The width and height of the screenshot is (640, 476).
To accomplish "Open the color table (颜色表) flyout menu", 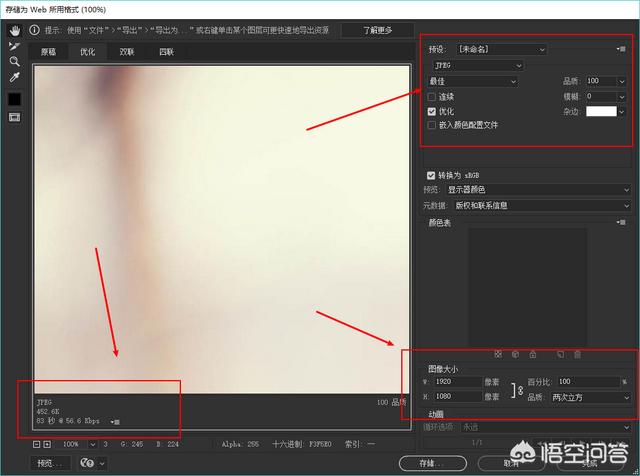I will pos(621,223).
